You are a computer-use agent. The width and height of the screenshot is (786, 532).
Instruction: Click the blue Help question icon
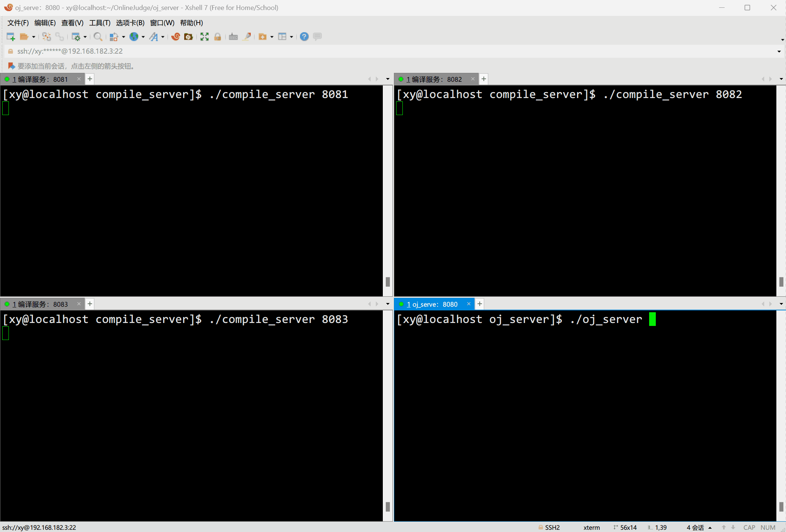304,37
